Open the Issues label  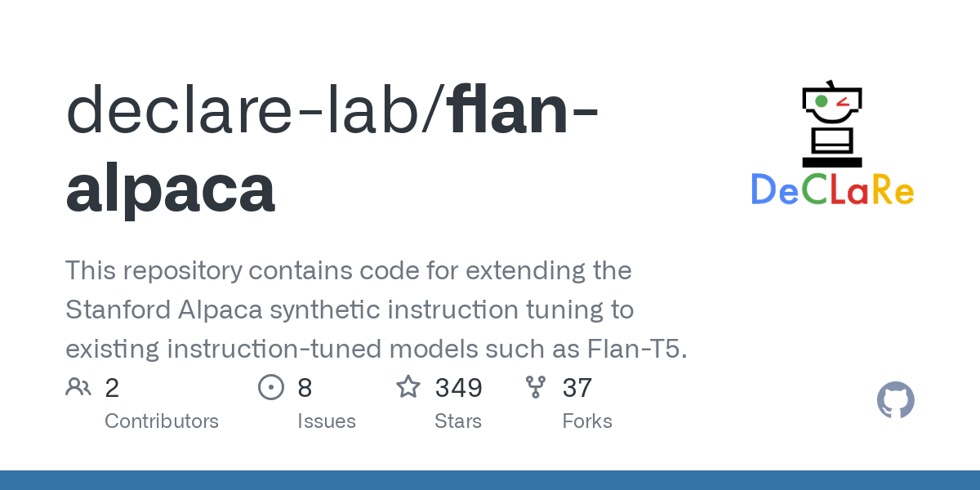coord(327,421)
